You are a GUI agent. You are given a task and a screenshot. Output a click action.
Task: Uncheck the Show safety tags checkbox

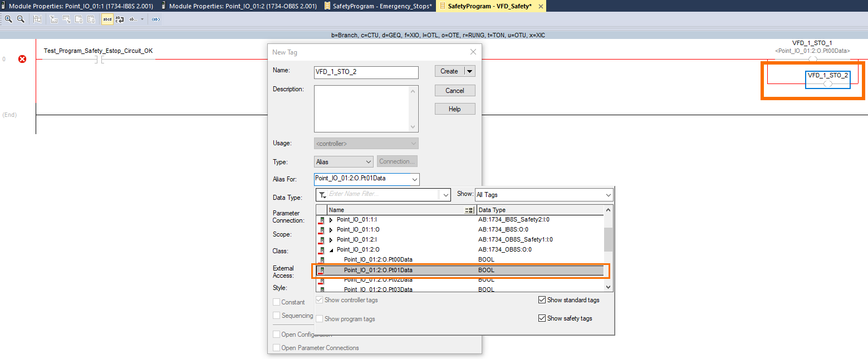pyautogui.click(x=542, y=318)
